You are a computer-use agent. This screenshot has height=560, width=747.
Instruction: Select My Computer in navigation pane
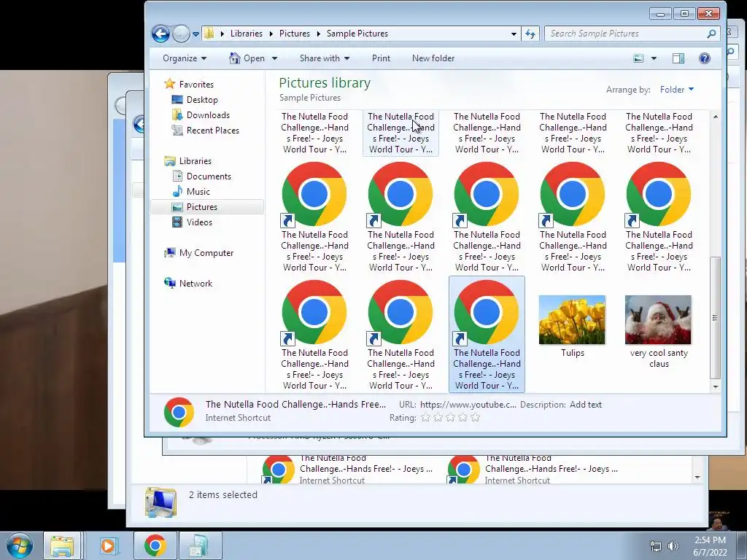click(x=206, y=253)
